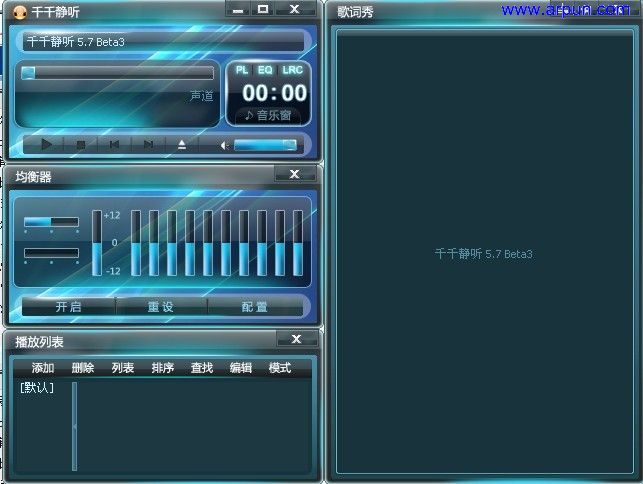Close the 均衡器 equalizer panel
Screen dimensions: 643x484
point(294,174)
